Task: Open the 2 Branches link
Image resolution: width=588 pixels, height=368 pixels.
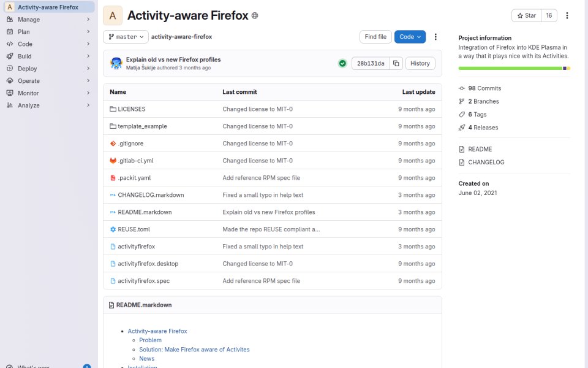Action: pyautogui.click(x=483, y=101)
